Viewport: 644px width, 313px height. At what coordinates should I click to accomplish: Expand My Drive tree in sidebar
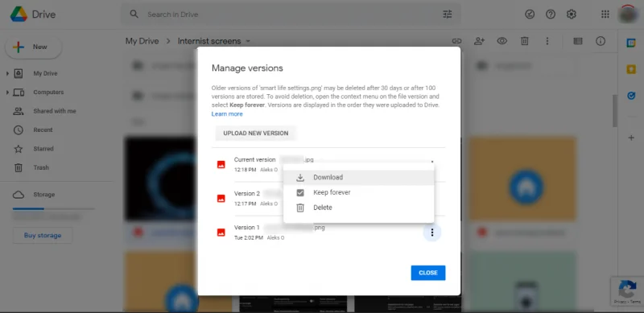7,73
